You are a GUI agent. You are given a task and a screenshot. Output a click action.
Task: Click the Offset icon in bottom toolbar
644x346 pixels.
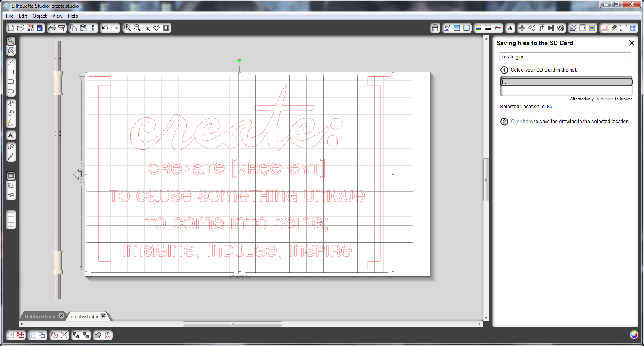pyautogui.click(x=107, y=335)
